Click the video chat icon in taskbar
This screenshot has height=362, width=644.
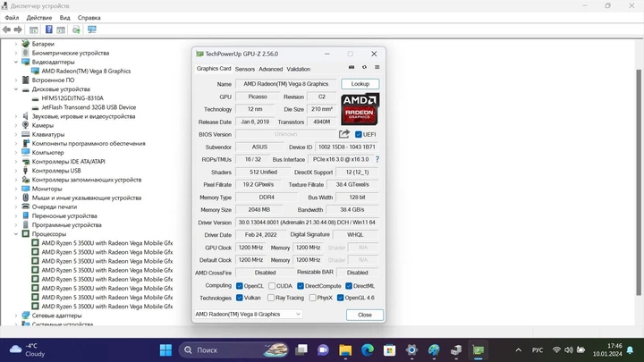(x=323, y=350)
